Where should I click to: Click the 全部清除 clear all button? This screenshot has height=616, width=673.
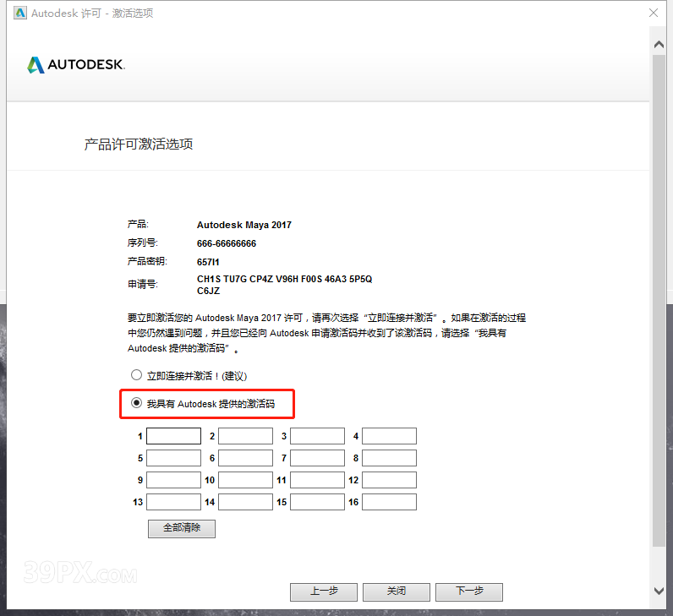182,528
